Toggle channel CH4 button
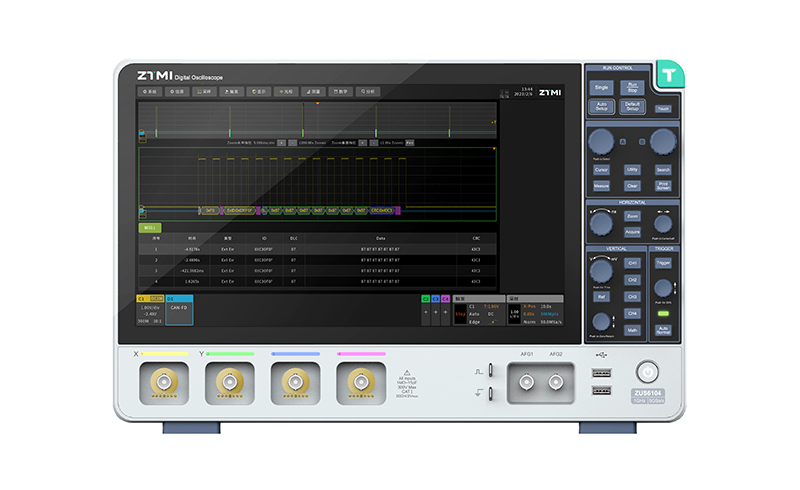 [x=632, y=313]
